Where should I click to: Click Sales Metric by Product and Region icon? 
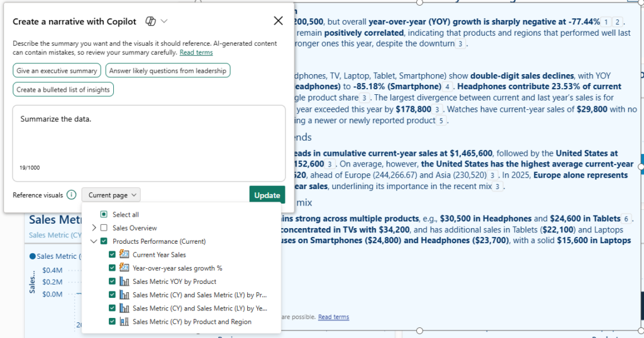[x=124, y=322]
